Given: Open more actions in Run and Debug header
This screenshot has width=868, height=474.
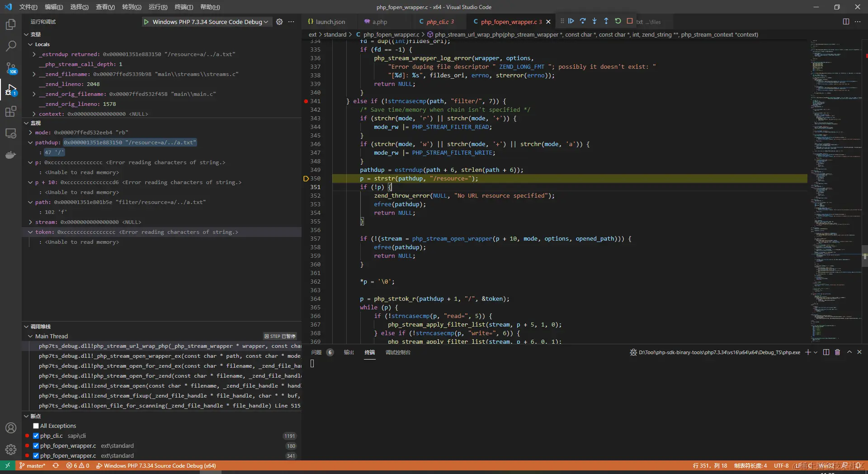Looking at the screenshot, I should 291,22.
